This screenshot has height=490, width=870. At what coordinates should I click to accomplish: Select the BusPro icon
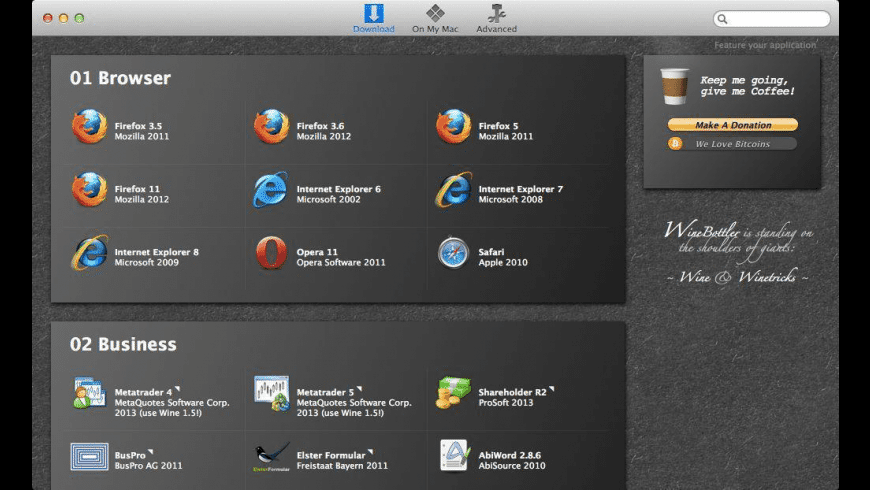89,456
